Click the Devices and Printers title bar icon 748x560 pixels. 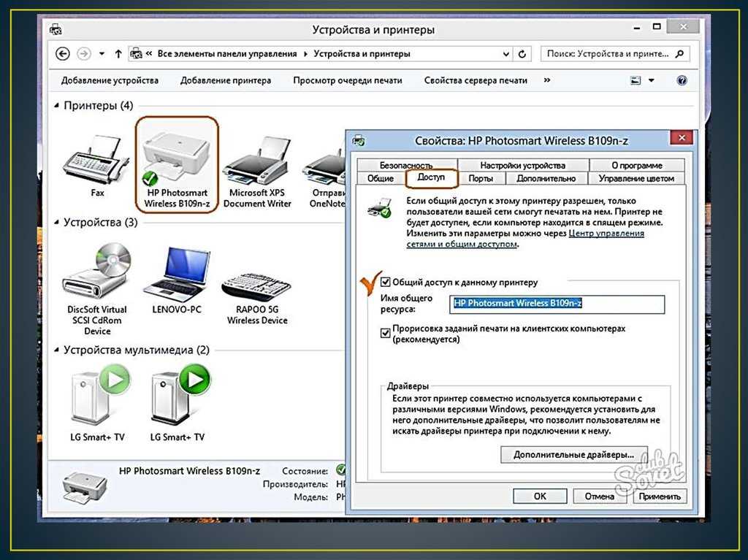click(56, 30)
